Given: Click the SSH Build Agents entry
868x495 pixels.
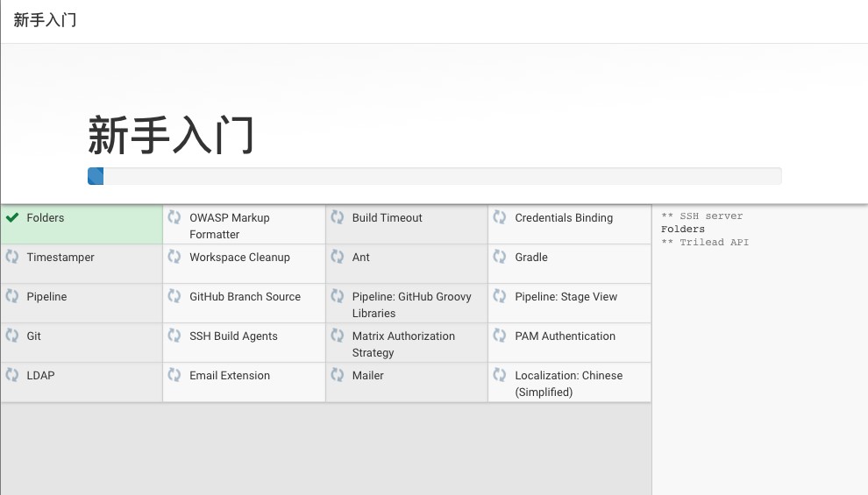Looking at the screenshot, I should coord(233,336).
